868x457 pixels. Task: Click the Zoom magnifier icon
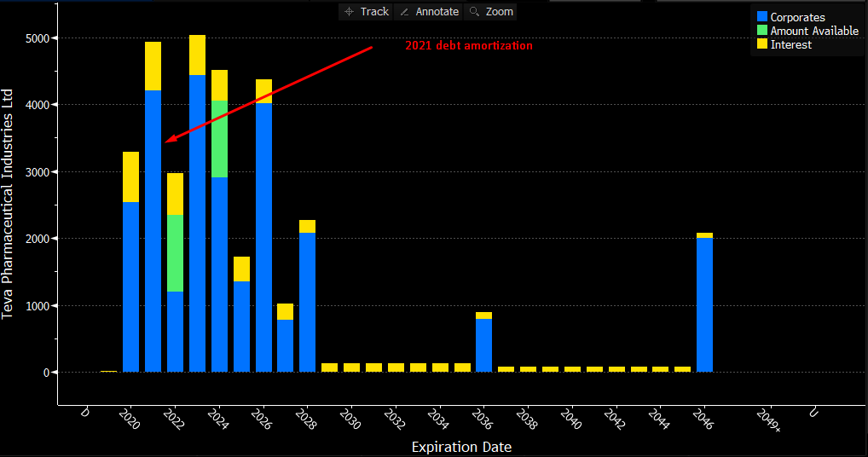(474, 12)
